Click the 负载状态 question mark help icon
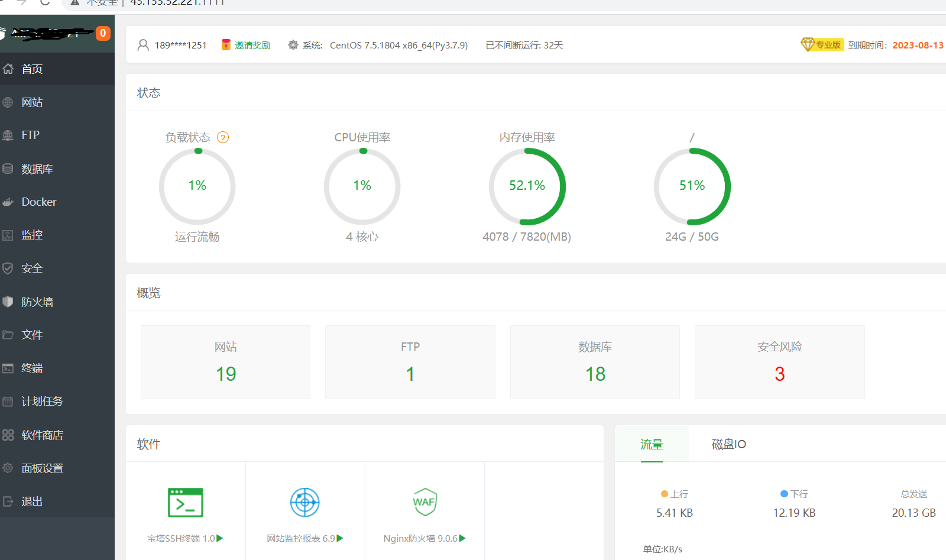The image size is (946, 560). tap(223, 138)
